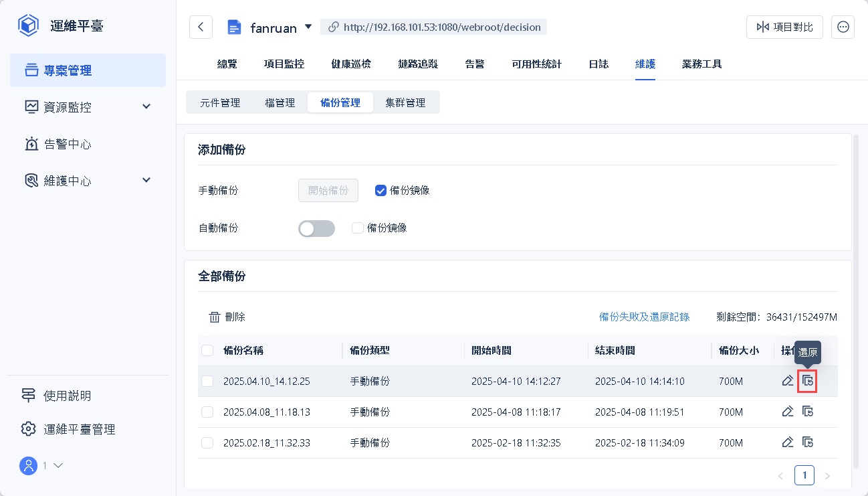Screen dimensions: 868x496
Task: Open the 備份失敗及還原記錄 link
Action: 644,317
